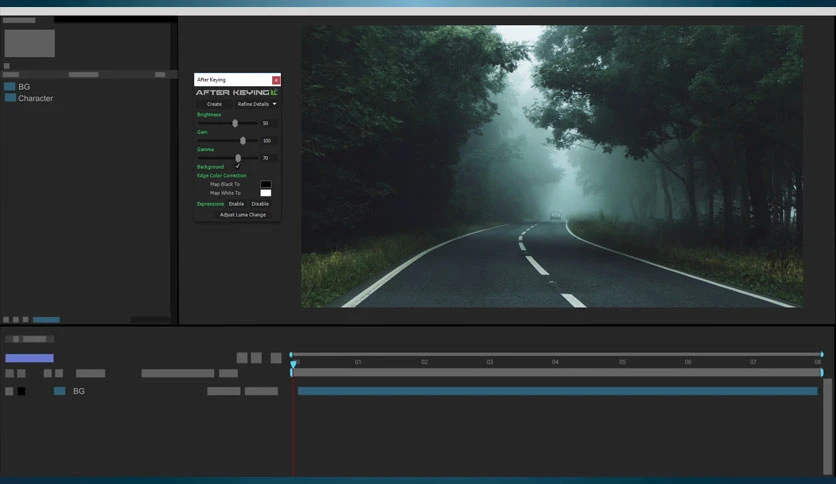
Task: Click the project preview thumbnail
Action: [29, 43]
